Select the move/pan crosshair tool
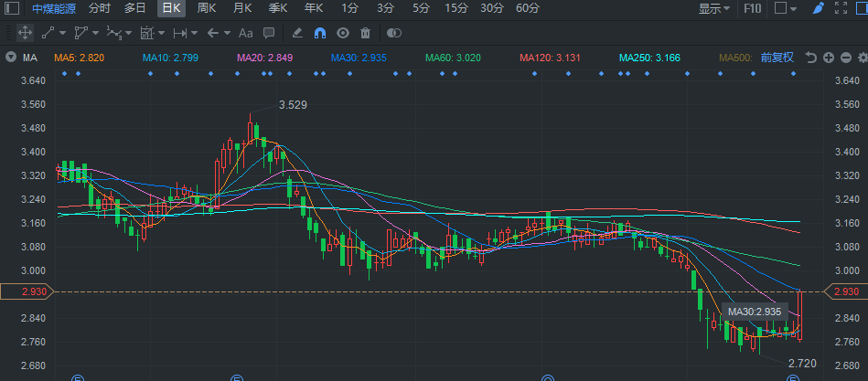 tap(25, 33)
